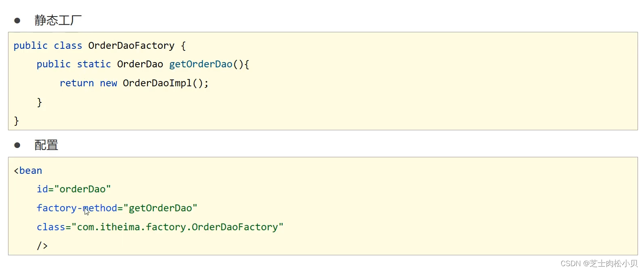644x271 pixels.
Task: Click the bullet before 静态工厂 heading
Action: click(17, 21)
